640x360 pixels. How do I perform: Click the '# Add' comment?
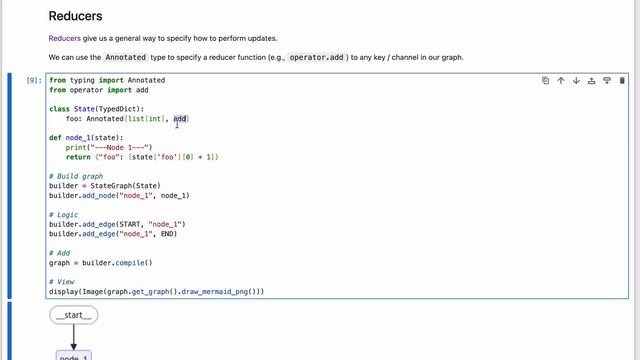click(x=60, y=253)
